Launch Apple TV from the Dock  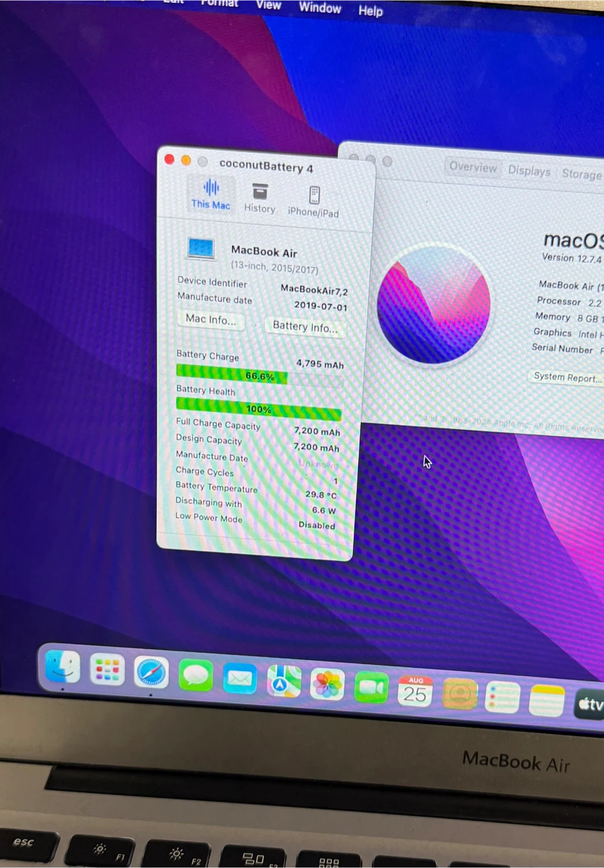pyautogui.click(x=589, y=704)
